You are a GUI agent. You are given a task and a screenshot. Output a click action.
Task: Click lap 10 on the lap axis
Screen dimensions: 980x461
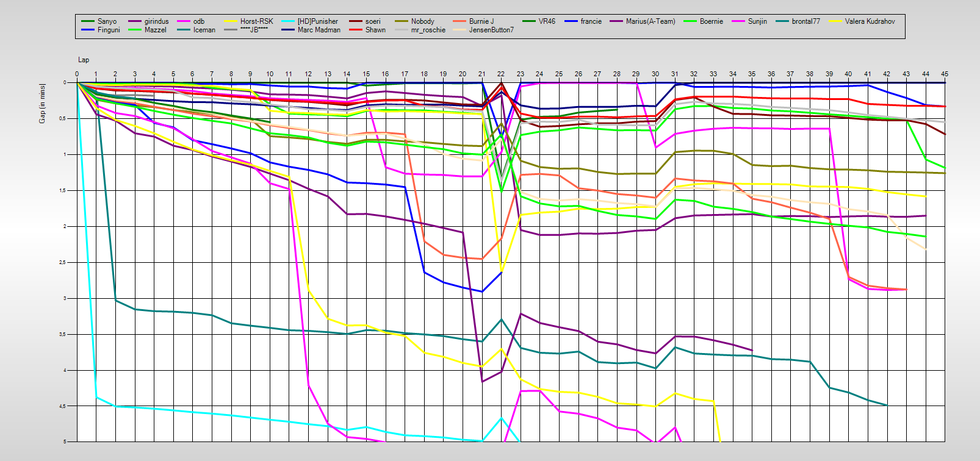coord(270,74)
